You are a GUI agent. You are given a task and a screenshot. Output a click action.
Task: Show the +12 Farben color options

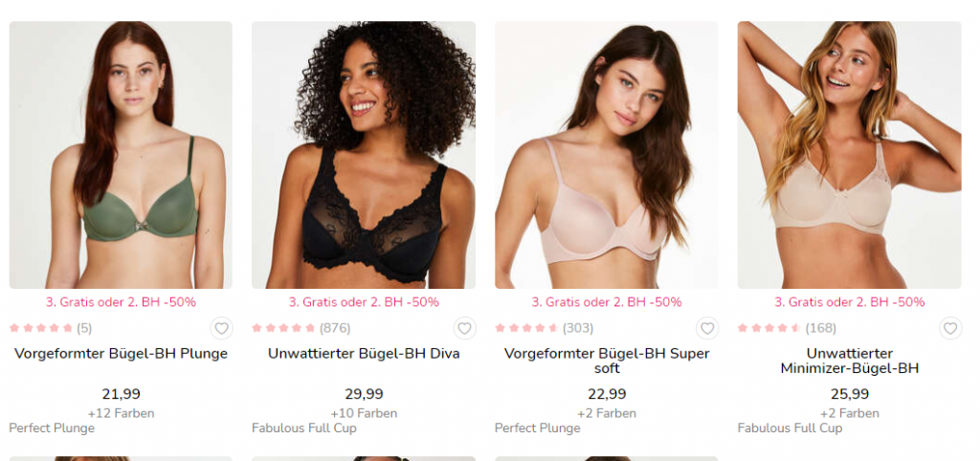tap(121, 413)
